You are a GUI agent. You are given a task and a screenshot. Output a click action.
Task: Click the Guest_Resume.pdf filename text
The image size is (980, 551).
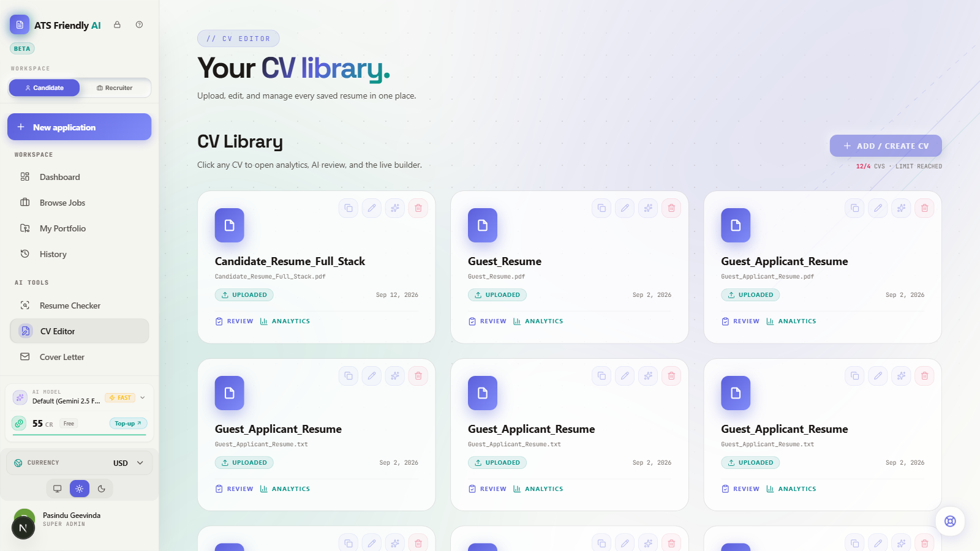(x=496, y=277)
